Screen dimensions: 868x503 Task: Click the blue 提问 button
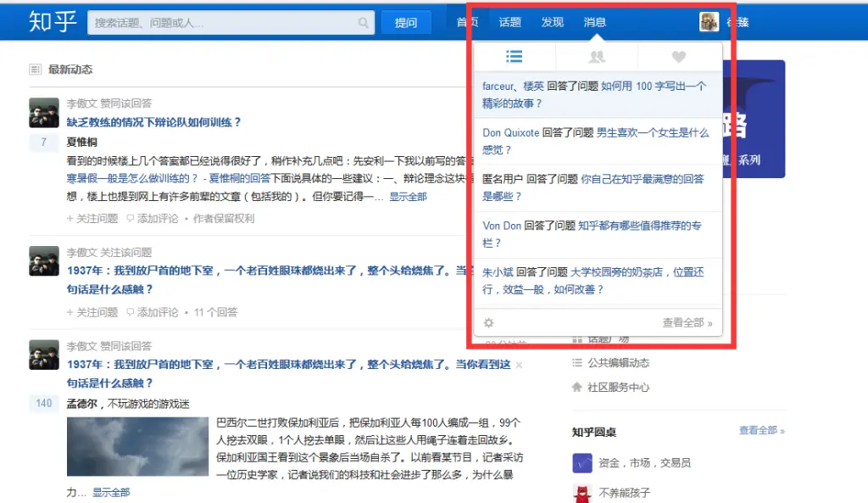[407, 22]
